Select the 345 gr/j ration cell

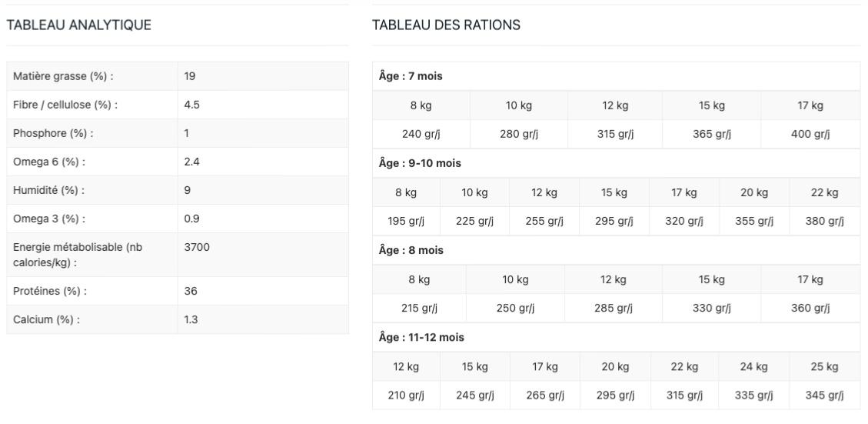(824, 396)
